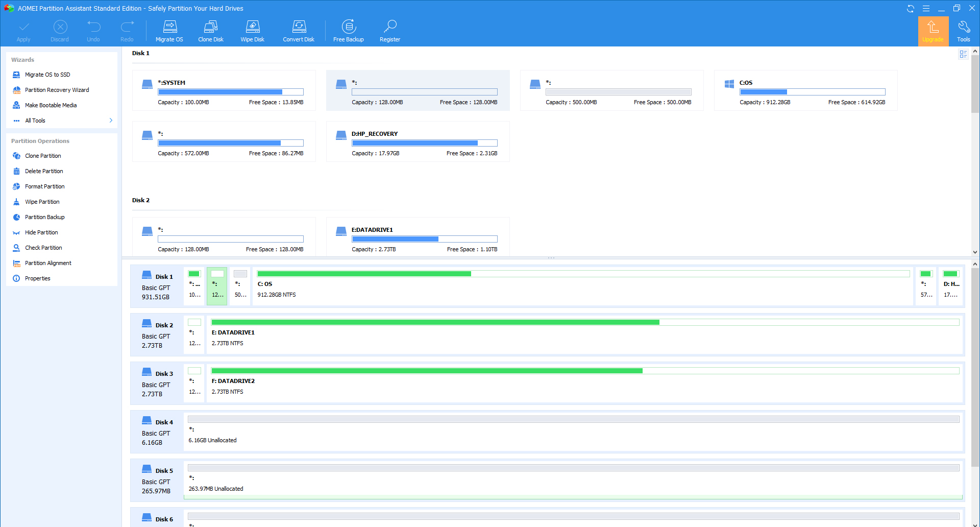Select the D:HP_RECOVERY partition card

(x=418, y=141)
